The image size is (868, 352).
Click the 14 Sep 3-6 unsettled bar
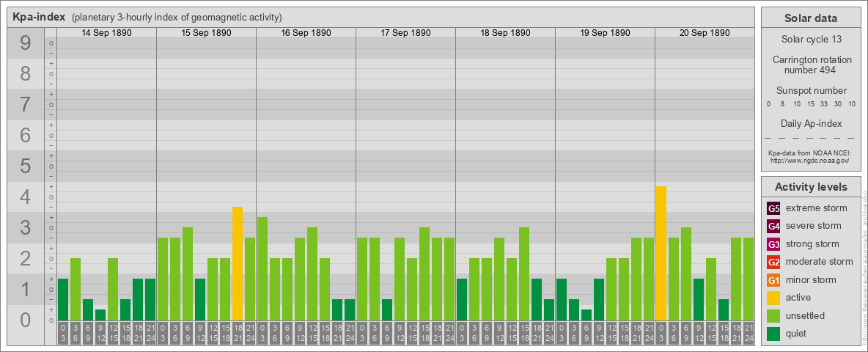[76, 290]
